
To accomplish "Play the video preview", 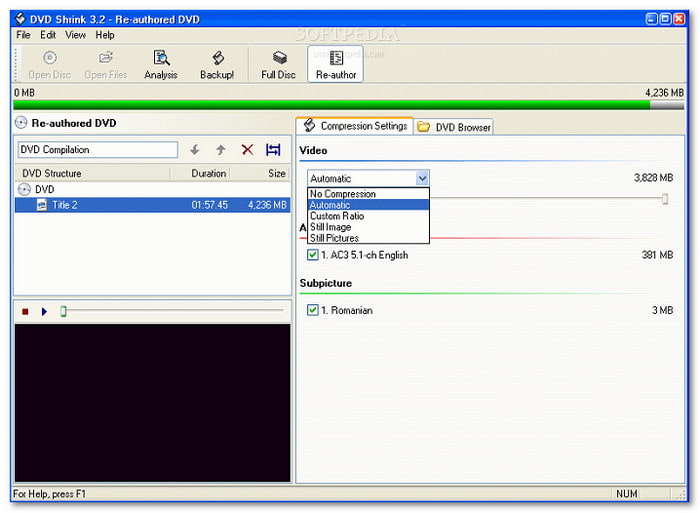I will (44, 312).
